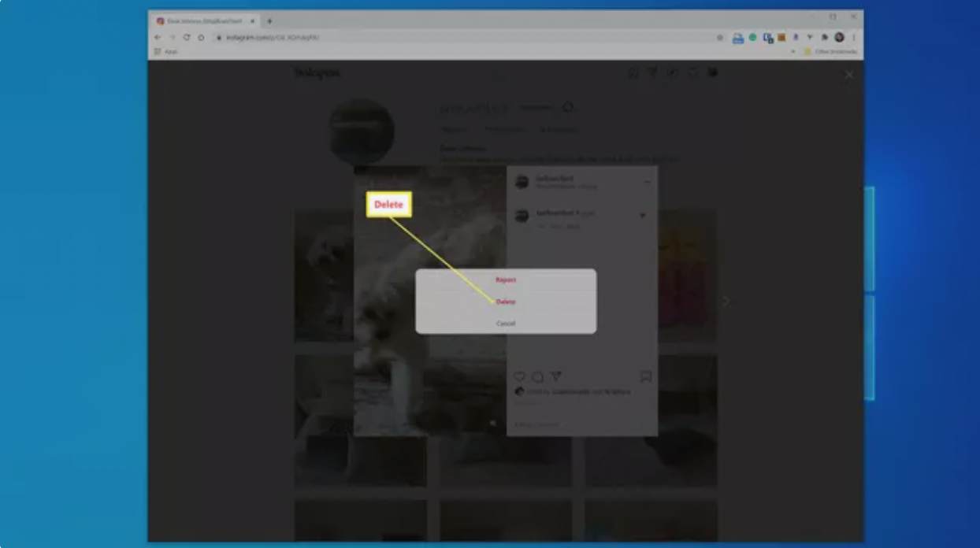The width and height of the screenshot is (980, 548).
Task: Save the post with the bookmark icon
Action: tap(646, 377)
